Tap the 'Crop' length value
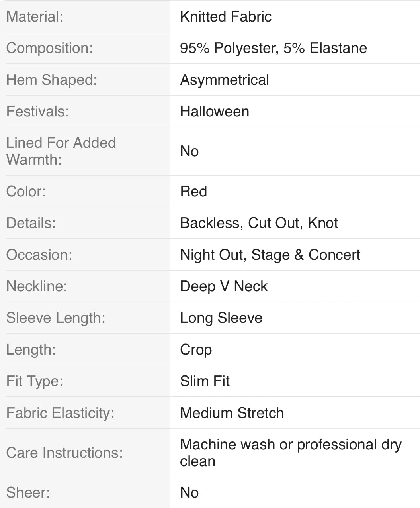Image resolution: width=420 pixels, height=508 pixels. tap(196, 349)
